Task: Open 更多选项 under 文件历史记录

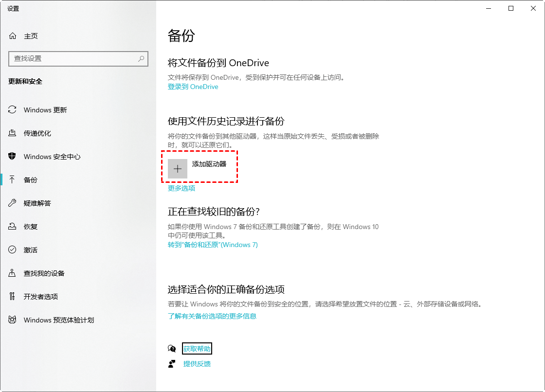Action: click(181, 188)
